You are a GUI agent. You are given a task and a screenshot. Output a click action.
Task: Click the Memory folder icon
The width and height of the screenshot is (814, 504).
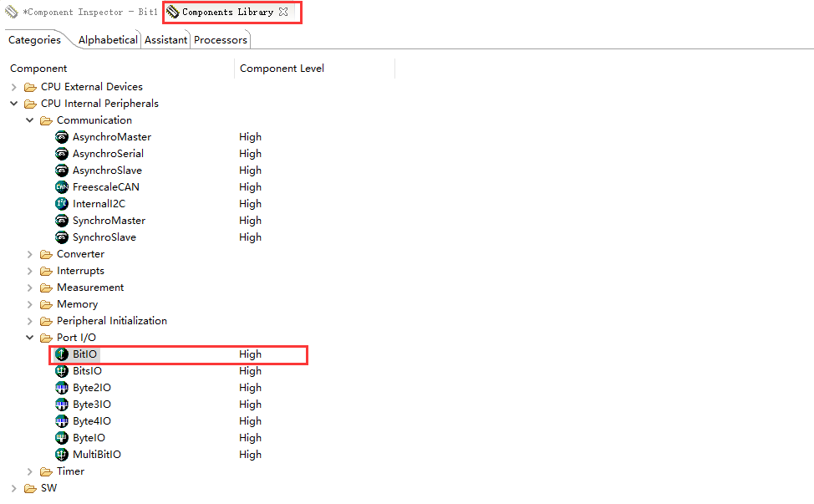tap(46, 304)
